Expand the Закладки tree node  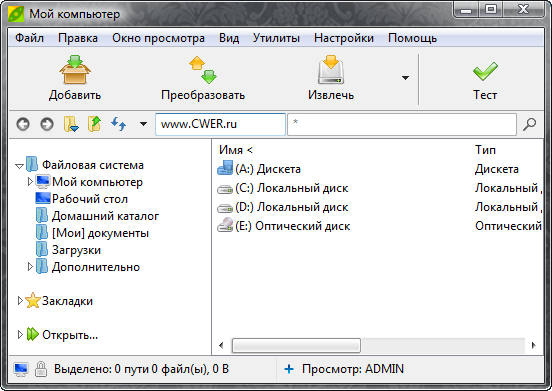(x=20, y=301)
